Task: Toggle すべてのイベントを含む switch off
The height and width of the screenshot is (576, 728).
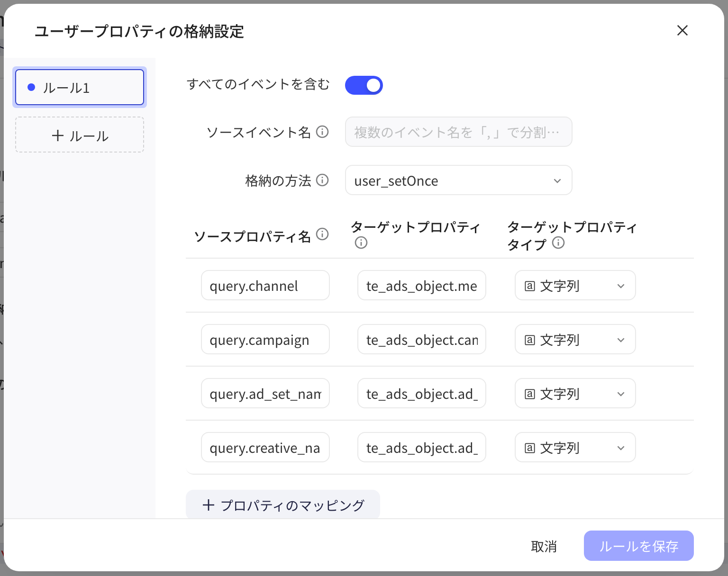Action: coord(364,85)
